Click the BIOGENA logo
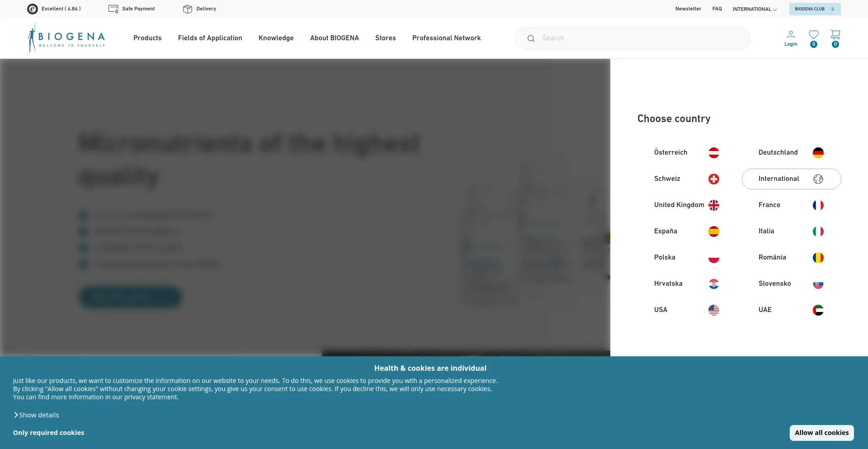This screenshot has width=868, height=449. click(66, 38)
